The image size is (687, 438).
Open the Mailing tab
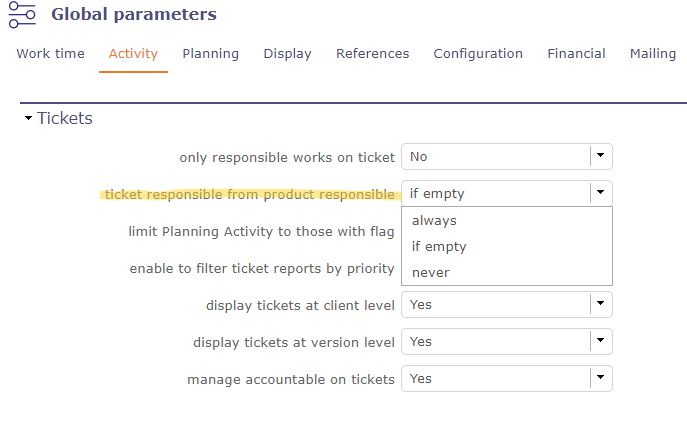pyautogui.click(x=653, y=54)
